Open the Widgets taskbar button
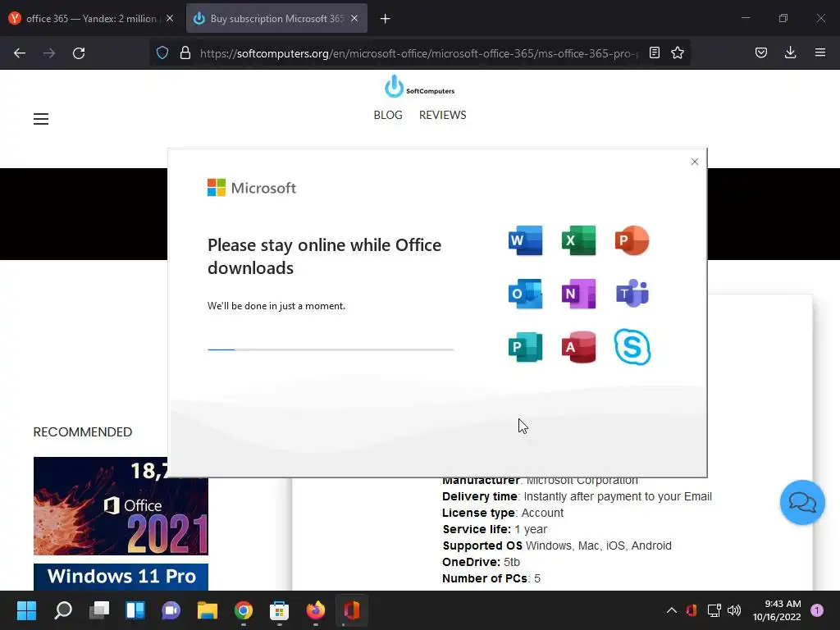 pyautogui.click(x=135, y=610)
